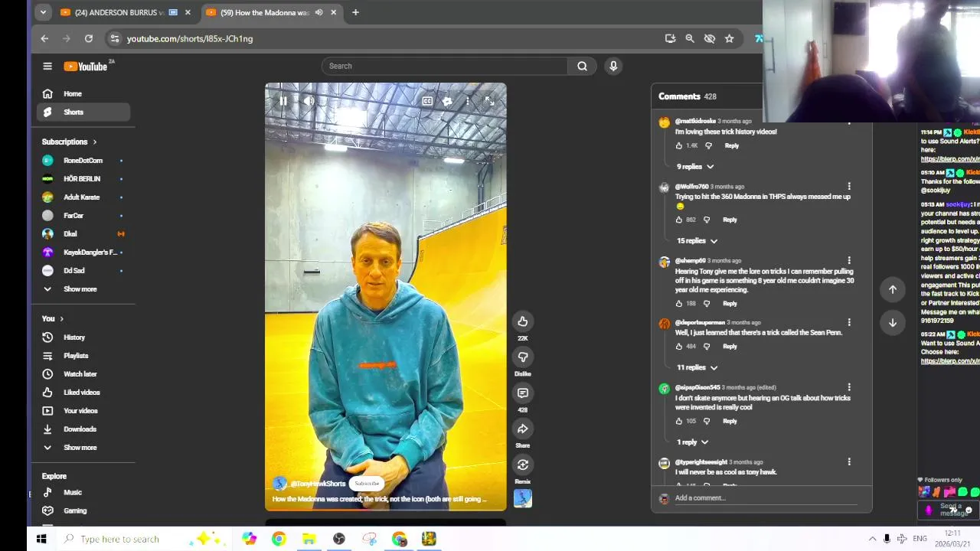Expand the You section
The height and width of the screenshot is (551, 980).
pyautogui.click(x=53, y=318)
